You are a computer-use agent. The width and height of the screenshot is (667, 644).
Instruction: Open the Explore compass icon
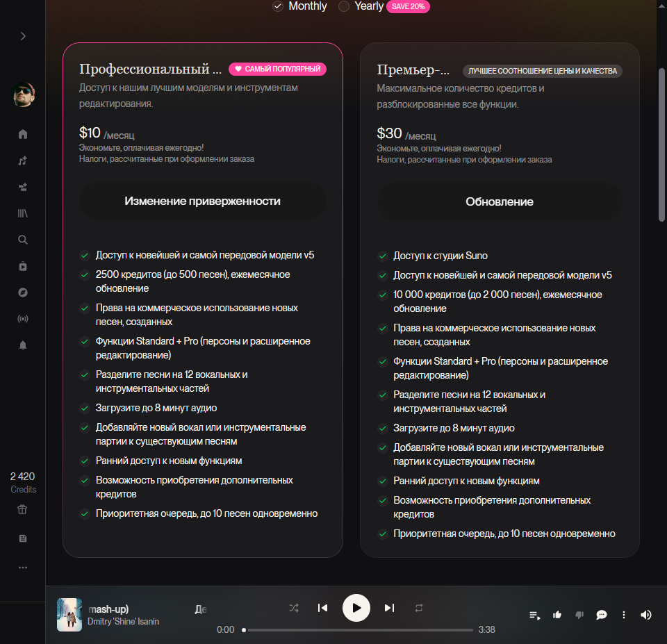click(x=23, y=292)
